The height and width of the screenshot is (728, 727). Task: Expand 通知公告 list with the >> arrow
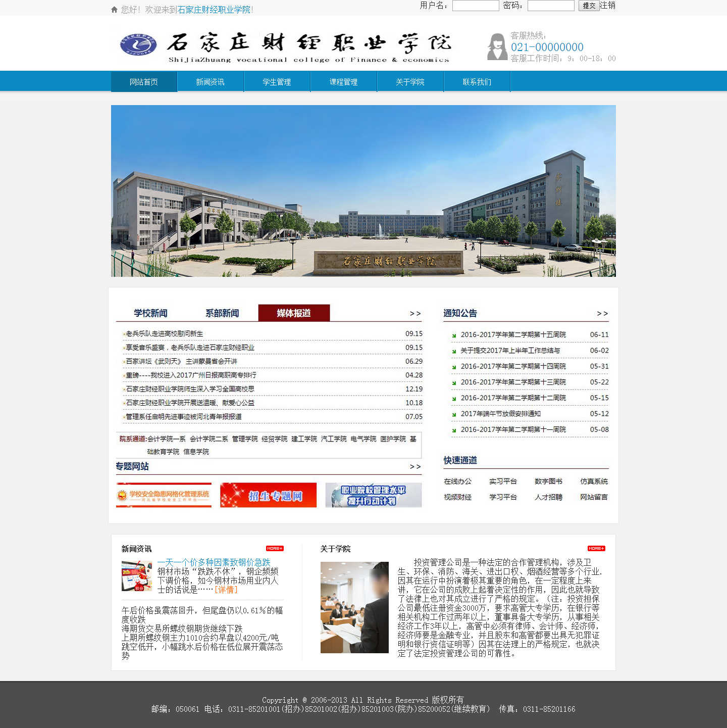tap(602, 314)
